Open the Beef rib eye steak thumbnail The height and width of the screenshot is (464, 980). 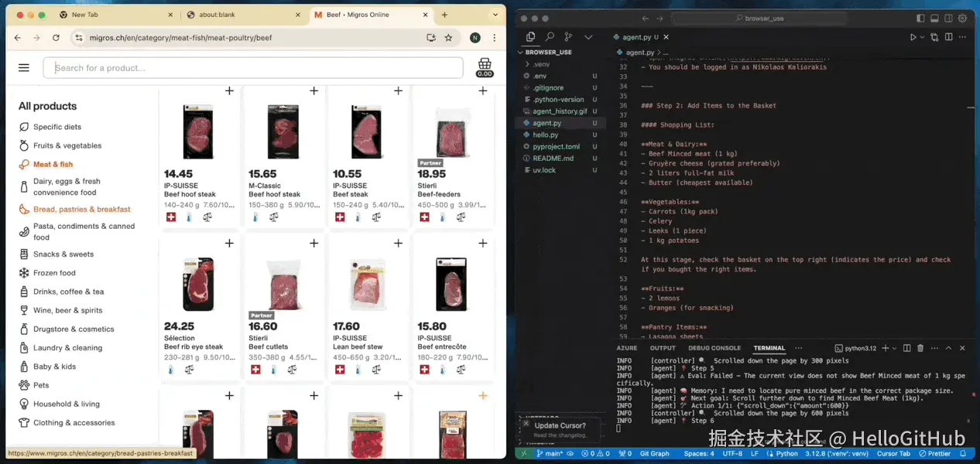coord(198,285)
